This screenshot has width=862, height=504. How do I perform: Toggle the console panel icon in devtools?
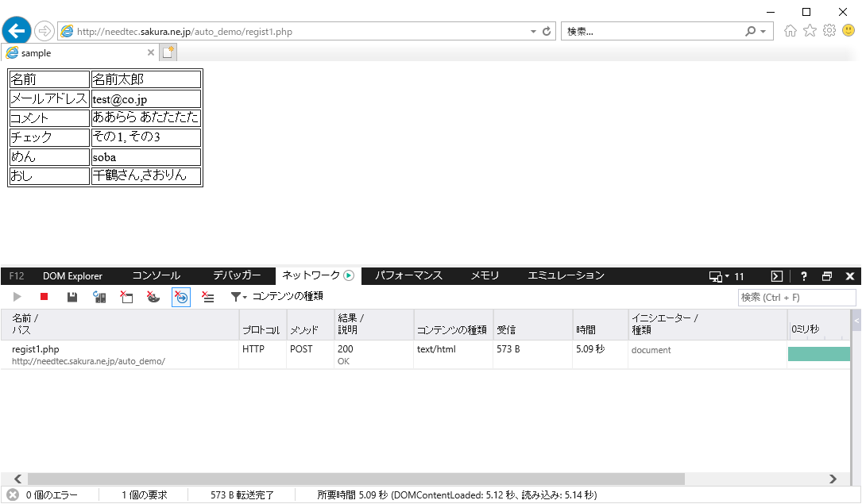pyautogui.click(x=777, y=276)
